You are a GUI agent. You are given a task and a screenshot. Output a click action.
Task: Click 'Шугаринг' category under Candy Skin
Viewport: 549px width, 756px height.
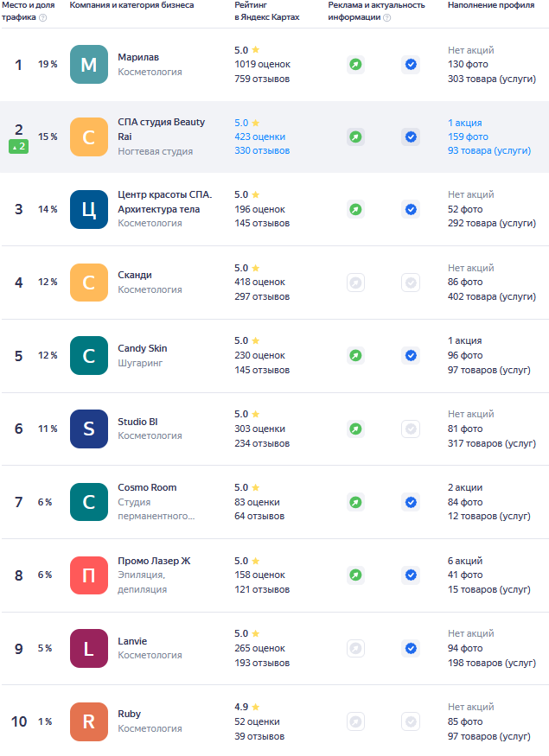(140, 363)
